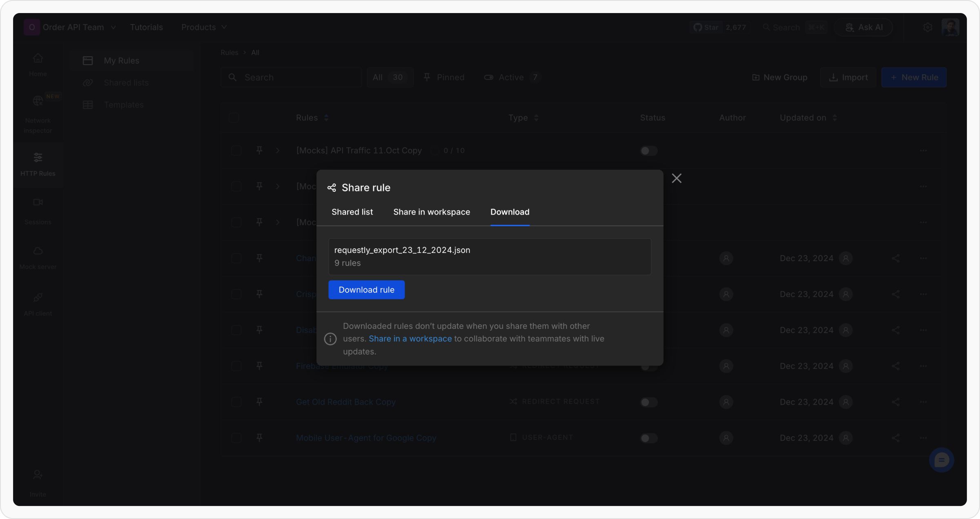Click share icon for Get Old Reddit Back Copy

coord(895,402)
